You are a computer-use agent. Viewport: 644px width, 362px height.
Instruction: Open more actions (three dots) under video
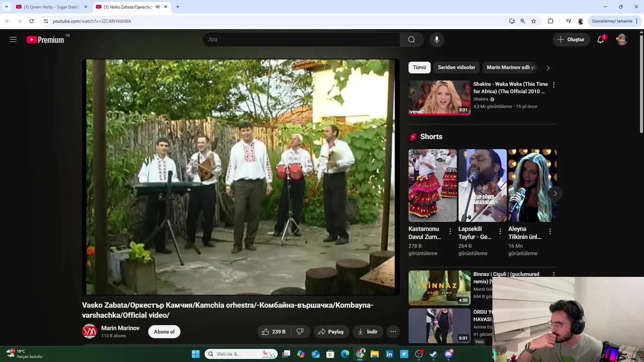pos(393,332)
